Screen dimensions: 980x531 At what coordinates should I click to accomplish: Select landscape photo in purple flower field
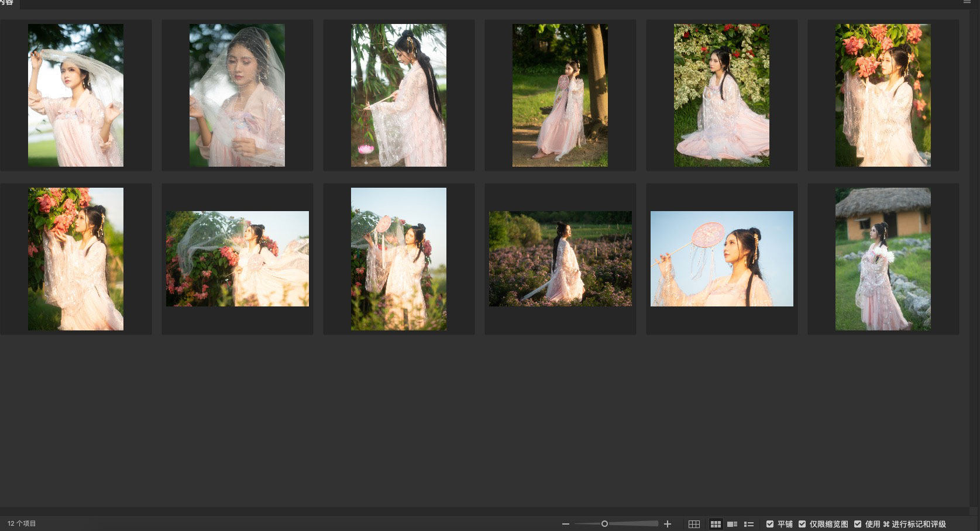pos(560,259)
